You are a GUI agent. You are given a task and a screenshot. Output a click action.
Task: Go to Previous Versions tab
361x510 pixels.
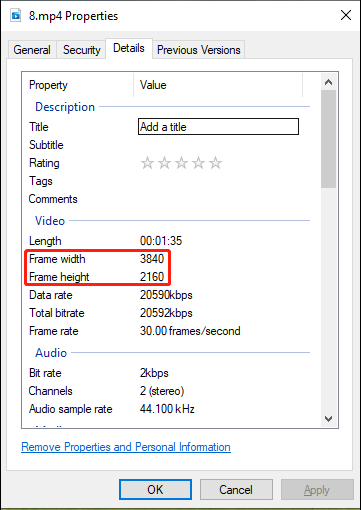point(199,50)
